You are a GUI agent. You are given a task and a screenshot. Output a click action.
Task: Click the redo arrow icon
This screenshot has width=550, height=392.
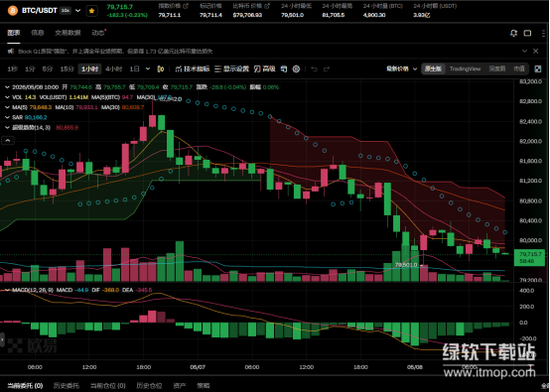click(327, 69)
